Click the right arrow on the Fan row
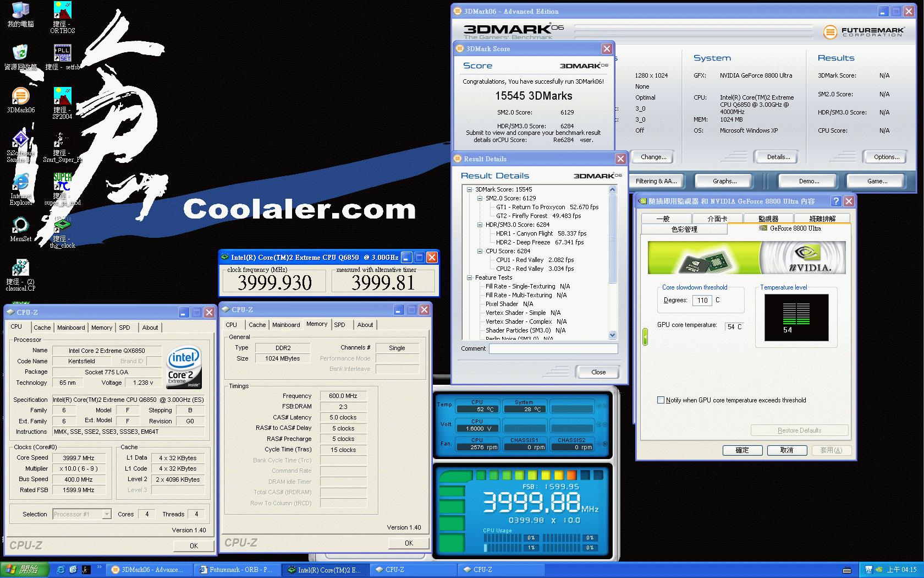 tap(605, 444)
